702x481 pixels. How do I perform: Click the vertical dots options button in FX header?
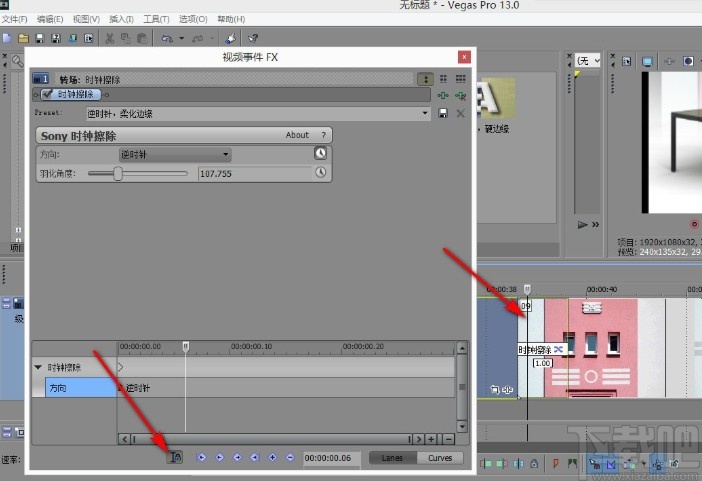(425, 79)
